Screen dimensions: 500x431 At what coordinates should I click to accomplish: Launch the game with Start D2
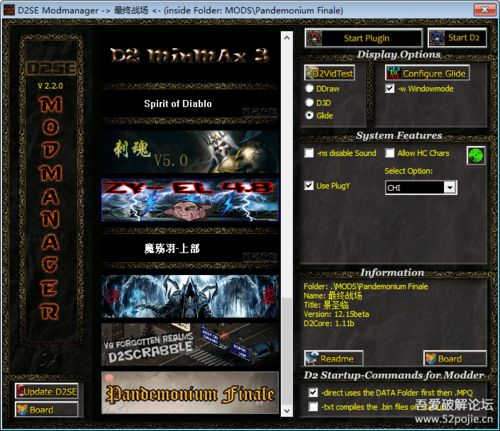457,38
